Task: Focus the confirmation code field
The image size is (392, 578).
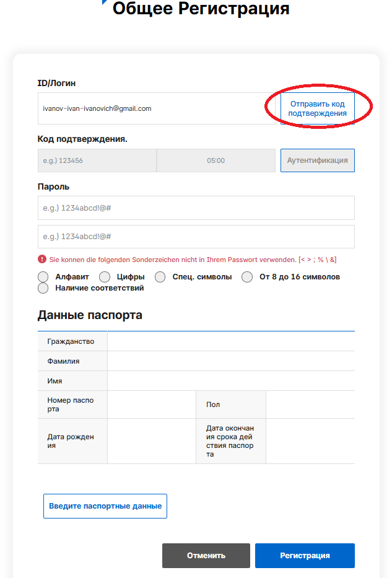Action: [97, 160]
